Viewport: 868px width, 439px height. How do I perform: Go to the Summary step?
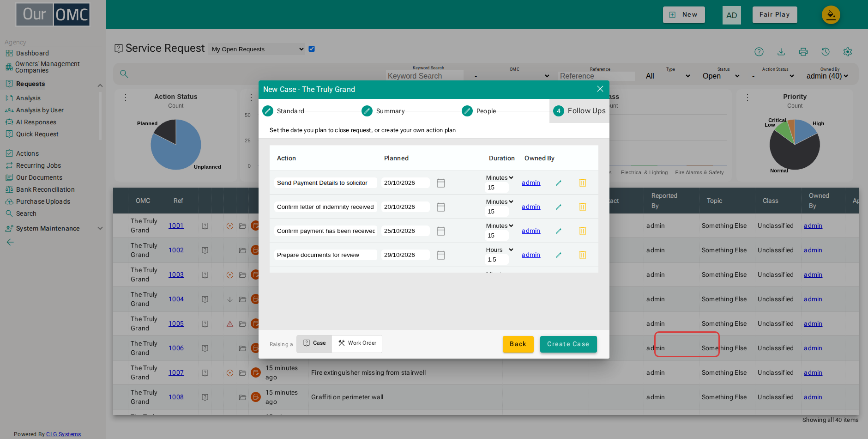click(x=383, y=111)
